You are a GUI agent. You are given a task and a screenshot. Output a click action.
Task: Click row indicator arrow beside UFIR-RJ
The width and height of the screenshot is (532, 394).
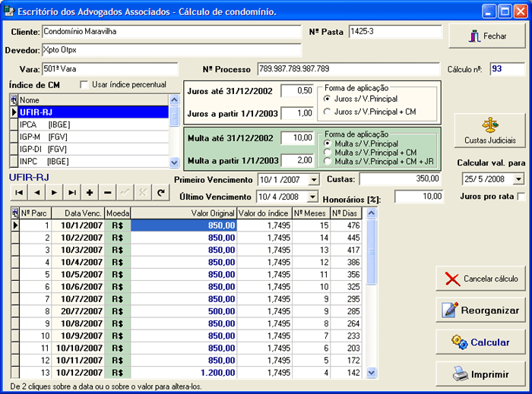[14, 112]
